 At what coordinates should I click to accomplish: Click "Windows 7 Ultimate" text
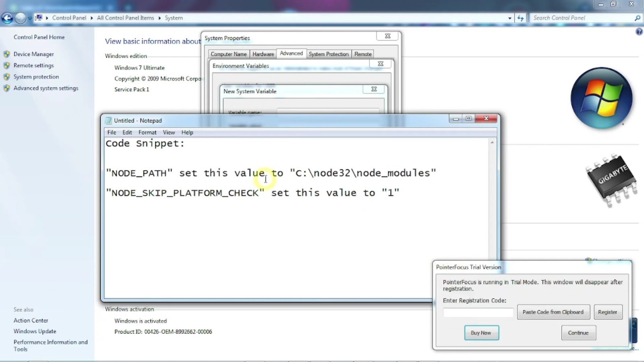[x=139, y=68]
